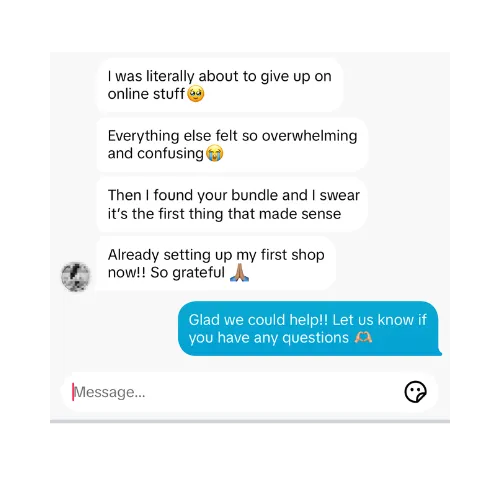Tap the heart hands emoji in blue reply
The width and height of the screenshot is (500, 500).
(363, 338)
